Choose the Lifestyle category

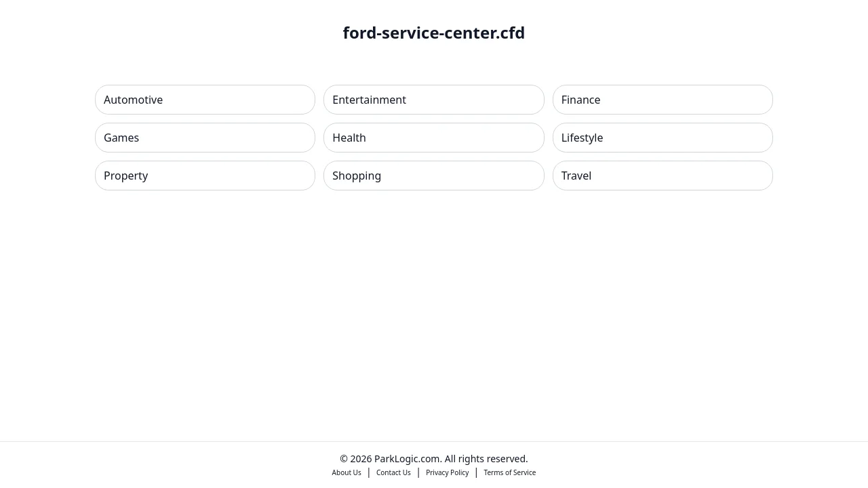pyautogui.click(x=662, y=138)
